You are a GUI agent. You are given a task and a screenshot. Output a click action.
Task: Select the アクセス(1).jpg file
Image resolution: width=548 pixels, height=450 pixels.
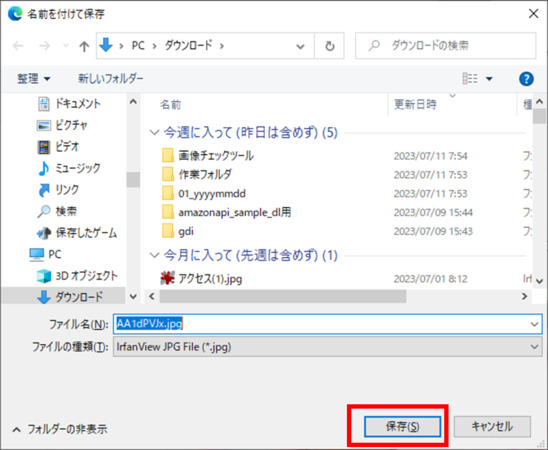pos(210,279)
